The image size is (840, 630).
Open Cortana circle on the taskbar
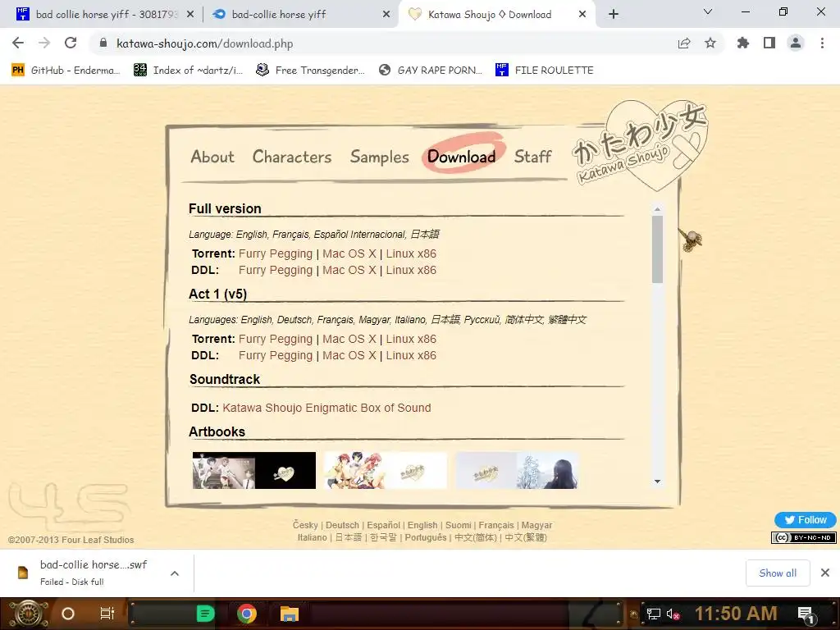(68, 614)
